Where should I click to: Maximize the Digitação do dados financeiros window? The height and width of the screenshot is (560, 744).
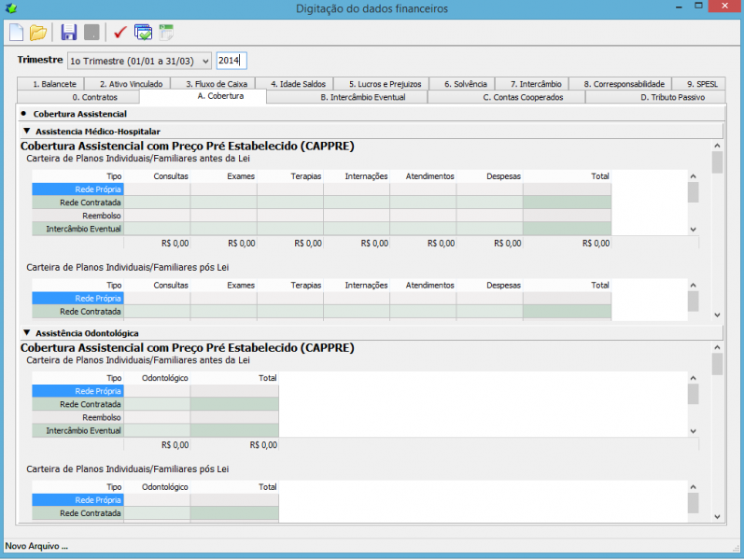coord(698,7)
